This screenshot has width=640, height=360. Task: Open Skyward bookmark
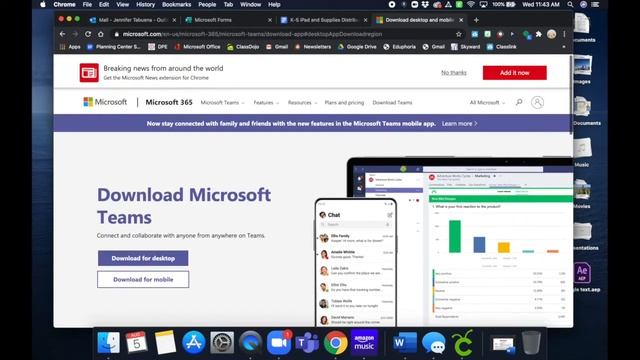click(x=465, y=47)
